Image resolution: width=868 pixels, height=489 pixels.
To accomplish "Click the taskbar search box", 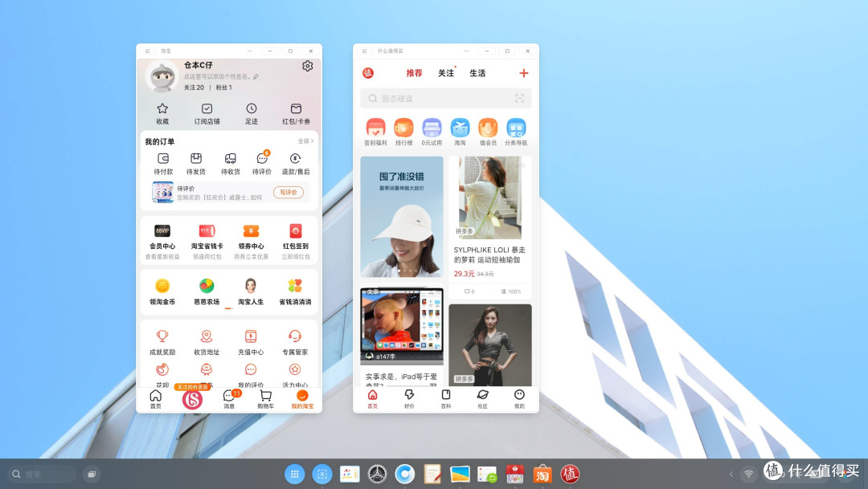I will (42, 474).
